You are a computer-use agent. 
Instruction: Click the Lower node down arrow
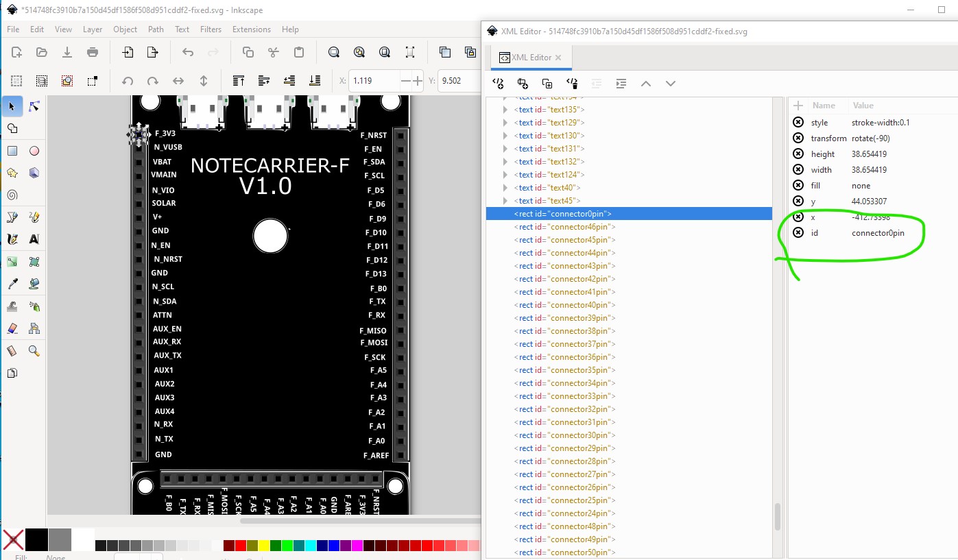tap(671, 83)
